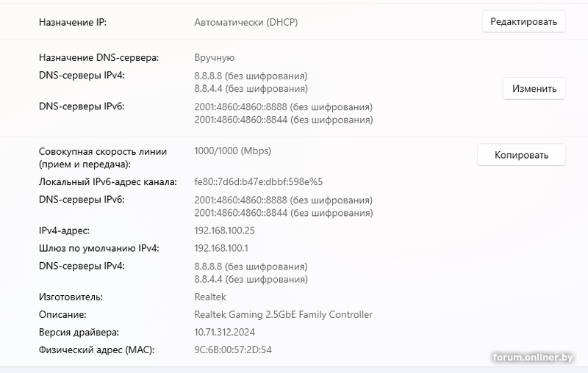Viewport: 588px width, 373px height.
Task: Click the Изготовитель label
Action: coord(71,297)
